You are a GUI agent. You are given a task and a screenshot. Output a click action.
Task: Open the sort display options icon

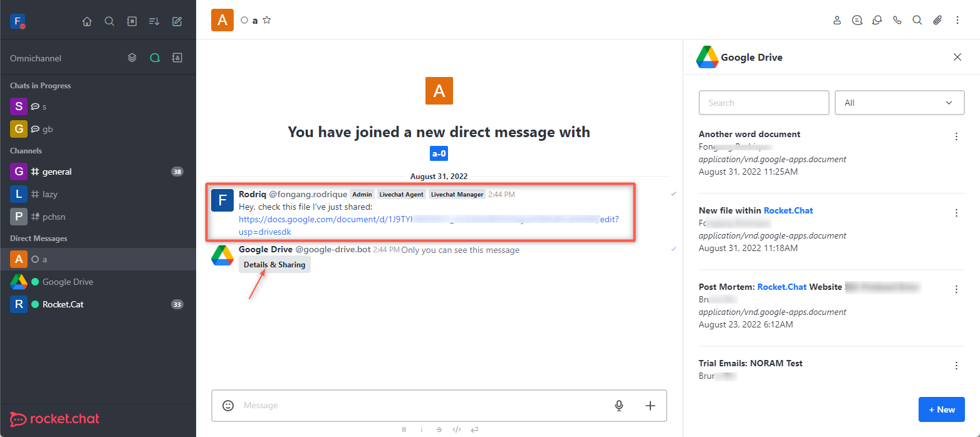pos(154,21)
